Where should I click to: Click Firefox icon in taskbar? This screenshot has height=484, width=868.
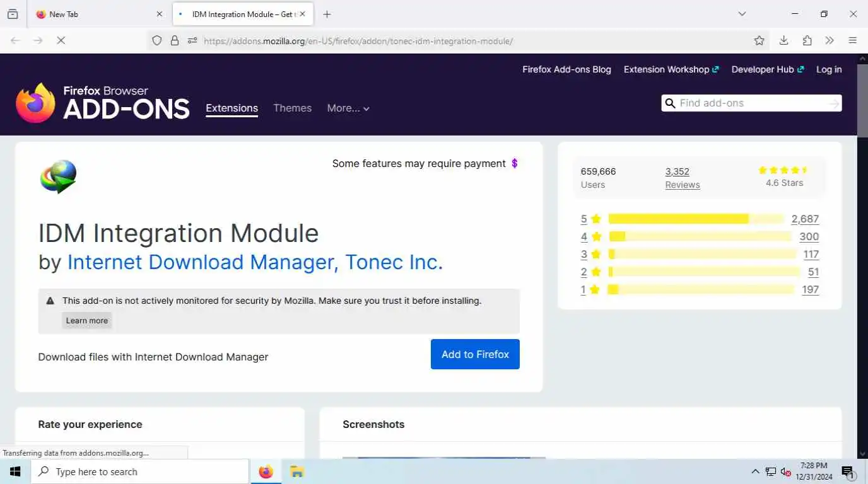tap(266, 471)
